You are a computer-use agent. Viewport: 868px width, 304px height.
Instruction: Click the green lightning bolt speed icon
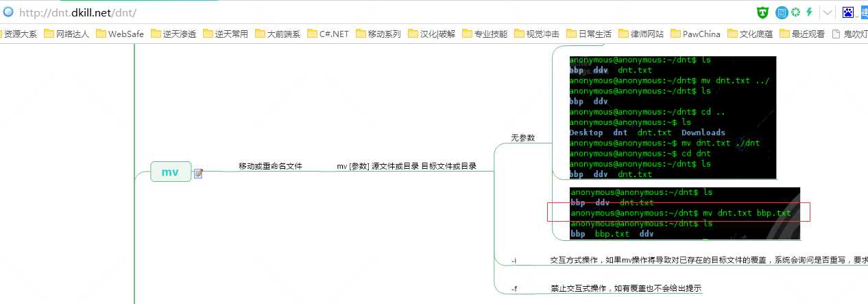809,12
